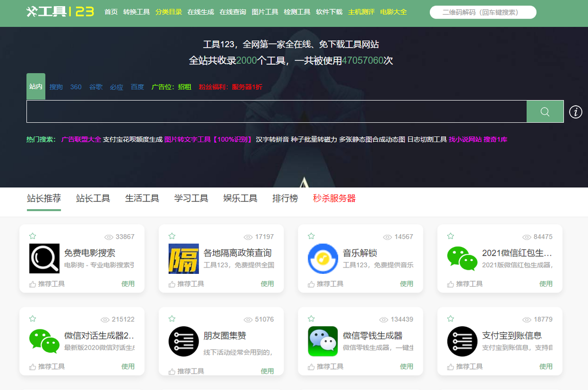Select the 必应 search engine tab
Image resolution: width=588 pixels, height=390 pixels.
(x=117, y=87)
